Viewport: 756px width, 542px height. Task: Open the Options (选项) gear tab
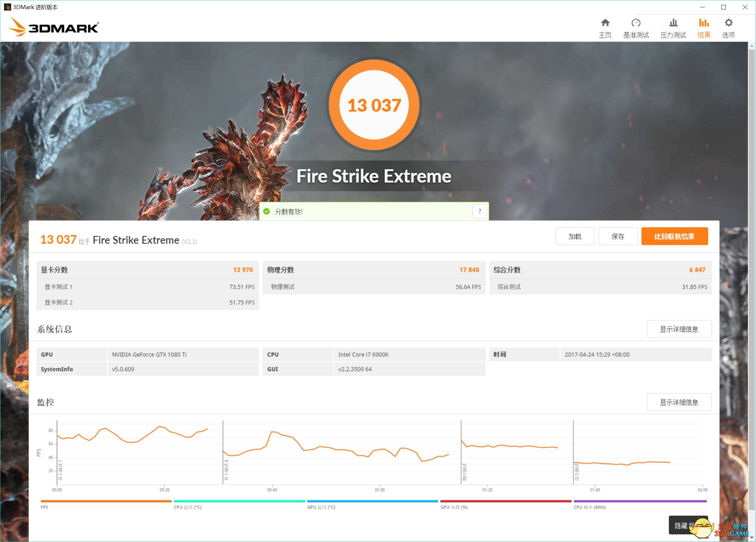[728, 29]
